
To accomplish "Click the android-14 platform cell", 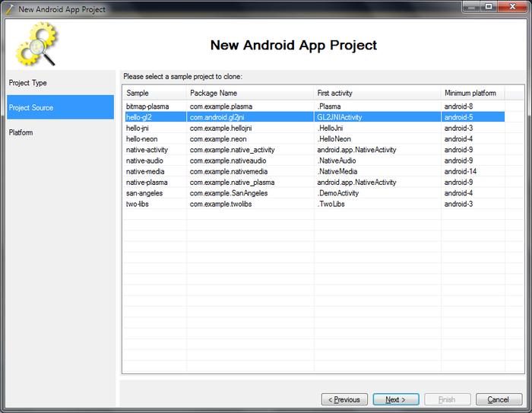I will [461, 172].
